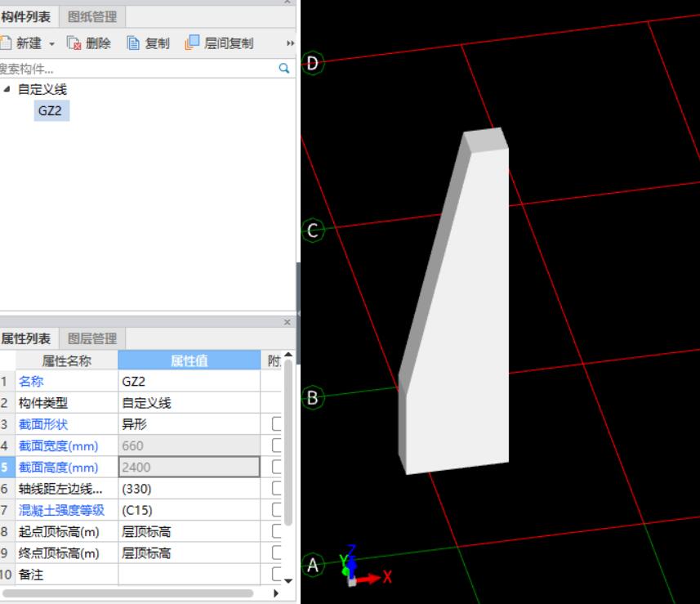Click axis label B in the viewport

[x=313, y=397]
